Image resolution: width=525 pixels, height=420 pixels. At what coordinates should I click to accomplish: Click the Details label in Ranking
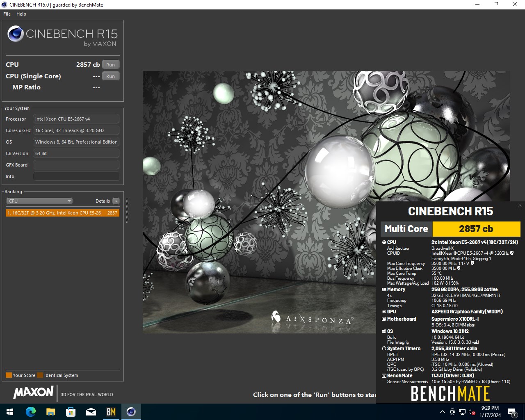103,201
